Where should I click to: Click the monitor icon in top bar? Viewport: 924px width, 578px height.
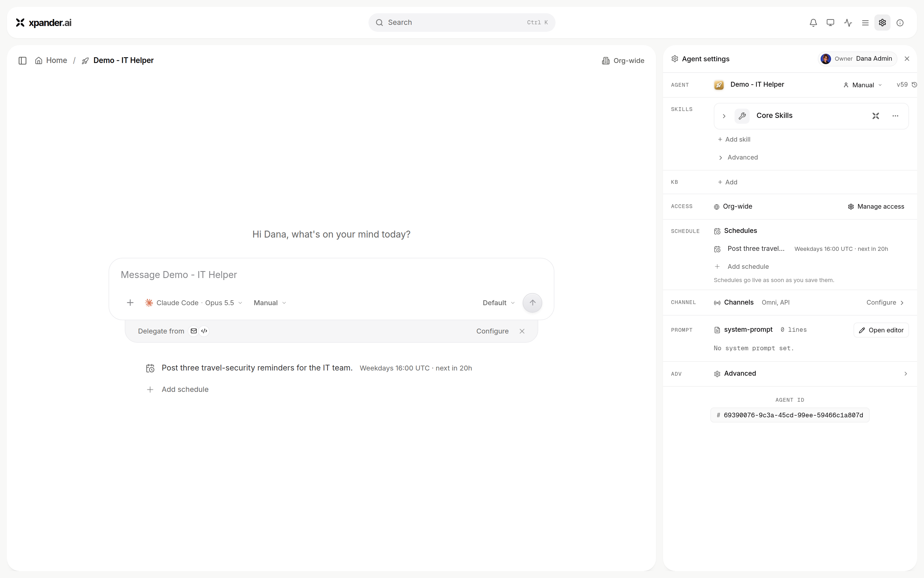(830, 23)
